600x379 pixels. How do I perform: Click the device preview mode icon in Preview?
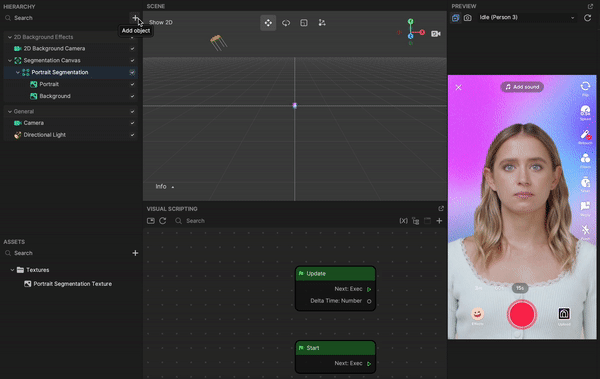pos(455,18)
